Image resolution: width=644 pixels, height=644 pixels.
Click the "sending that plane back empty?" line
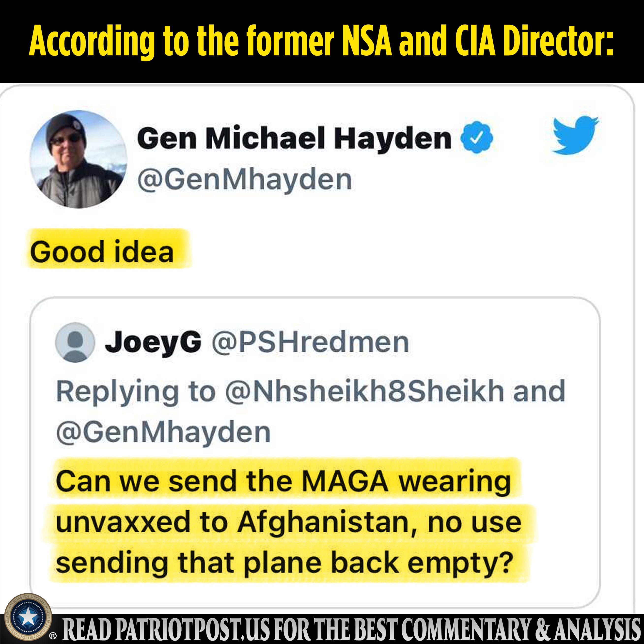tap(285, 563)
